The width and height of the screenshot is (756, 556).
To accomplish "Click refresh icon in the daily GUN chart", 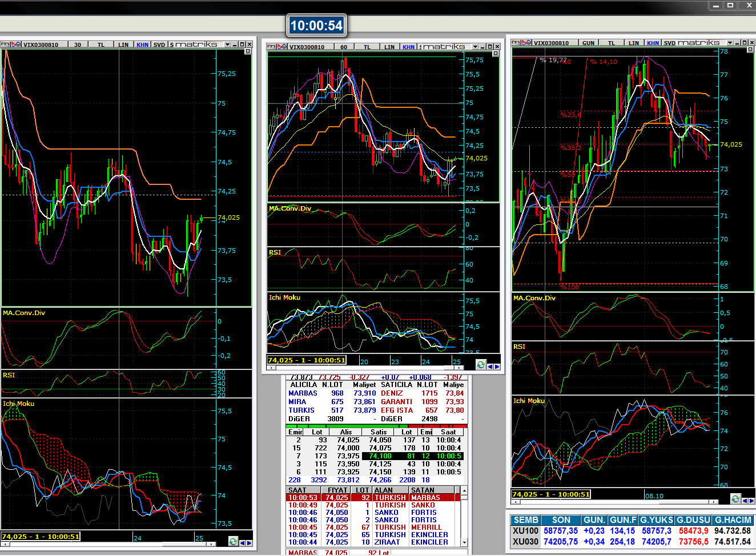I will [735, 498].
